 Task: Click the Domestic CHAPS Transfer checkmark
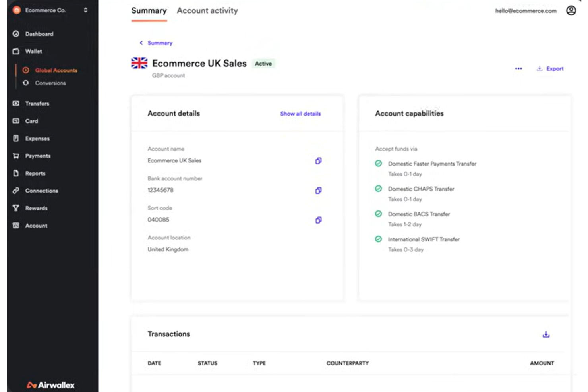(379, 189)
